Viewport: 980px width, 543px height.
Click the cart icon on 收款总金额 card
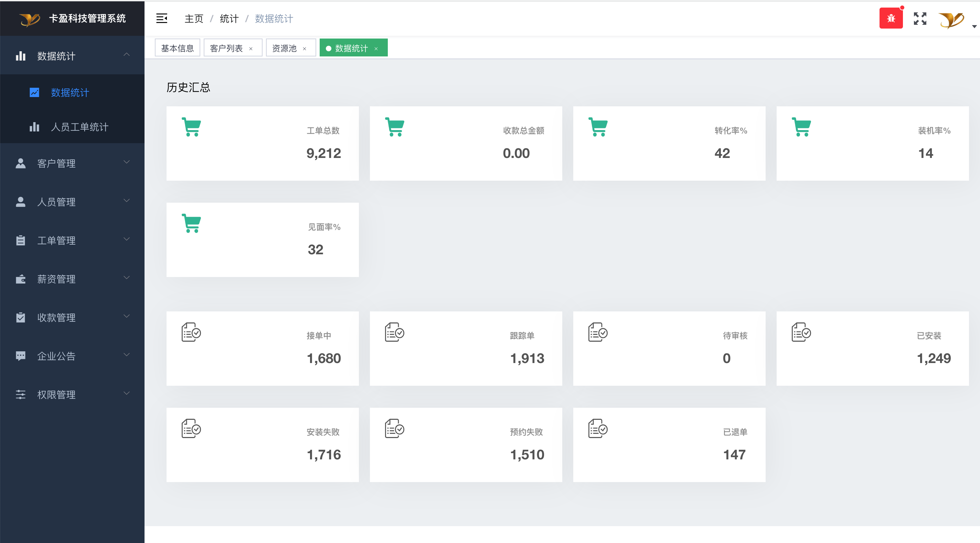pos(394,127)
